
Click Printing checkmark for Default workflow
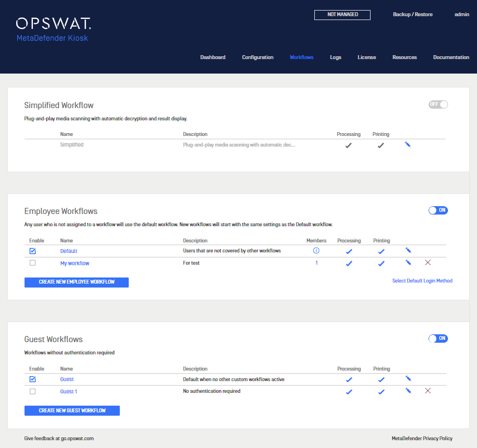381,251
